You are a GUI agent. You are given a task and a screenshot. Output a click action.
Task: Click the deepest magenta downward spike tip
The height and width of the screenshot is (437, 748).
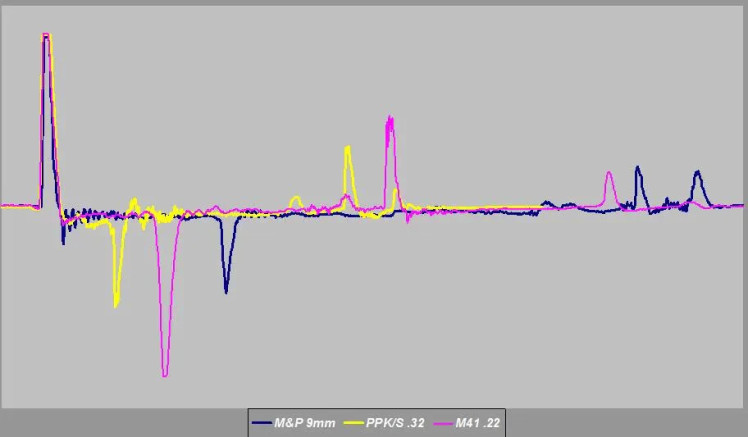coord(165,375)
